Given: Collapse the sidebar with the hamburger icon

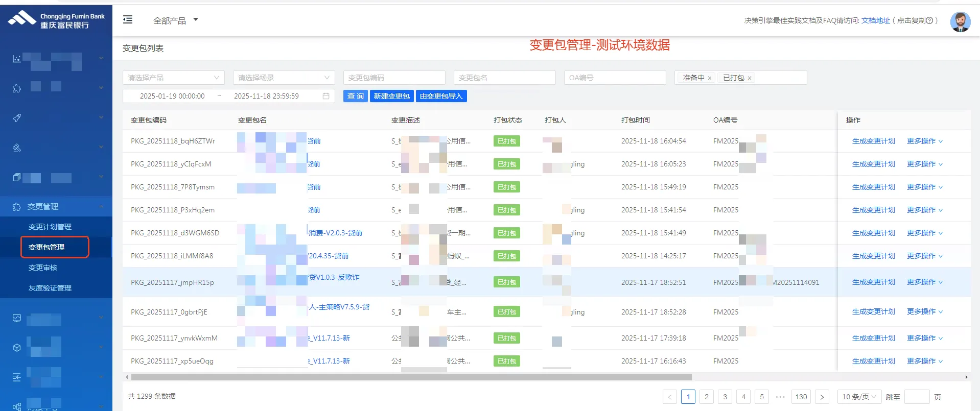Looking at the screenshot, I should point(128,20).
